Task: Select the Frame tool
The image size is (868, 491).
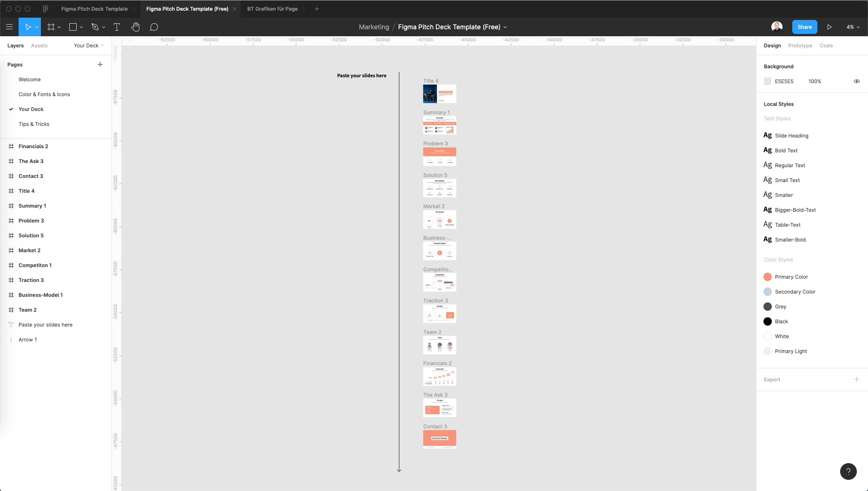Action: (x=51, y=27)
